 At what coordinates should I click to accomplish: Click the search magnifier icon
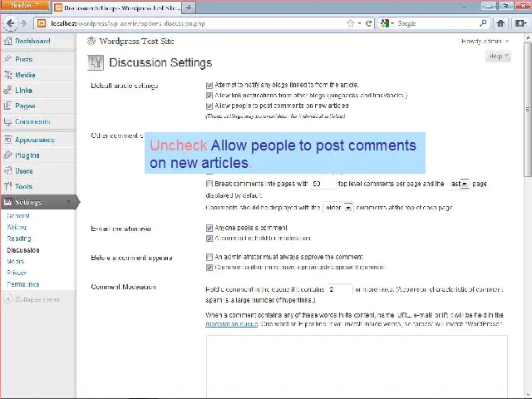click(x=483, y=23)
